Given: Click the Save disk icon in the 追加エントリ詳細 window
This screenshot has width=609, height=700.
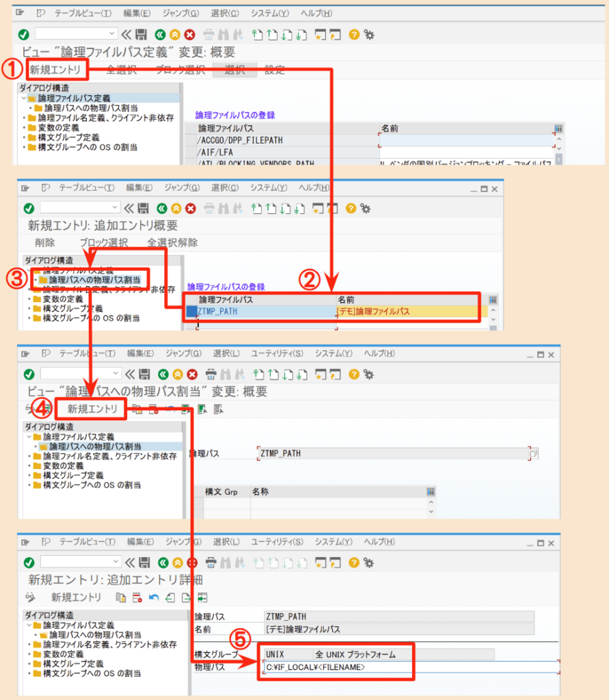Looking at the screenshot, I should pyautogui.click(x=144, y=563).
